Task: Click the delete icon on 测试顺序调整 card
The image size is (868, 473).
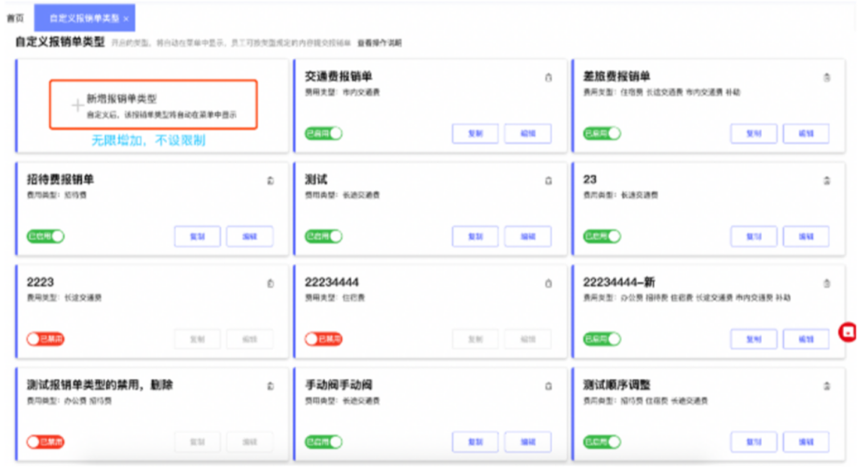Action: 825,385
